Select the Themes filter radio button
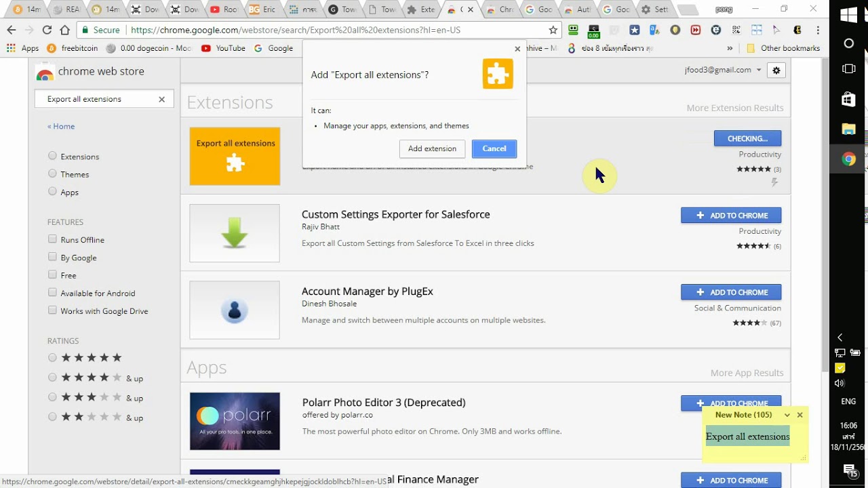This screenshot has width=868, height=488. [52, 174]
